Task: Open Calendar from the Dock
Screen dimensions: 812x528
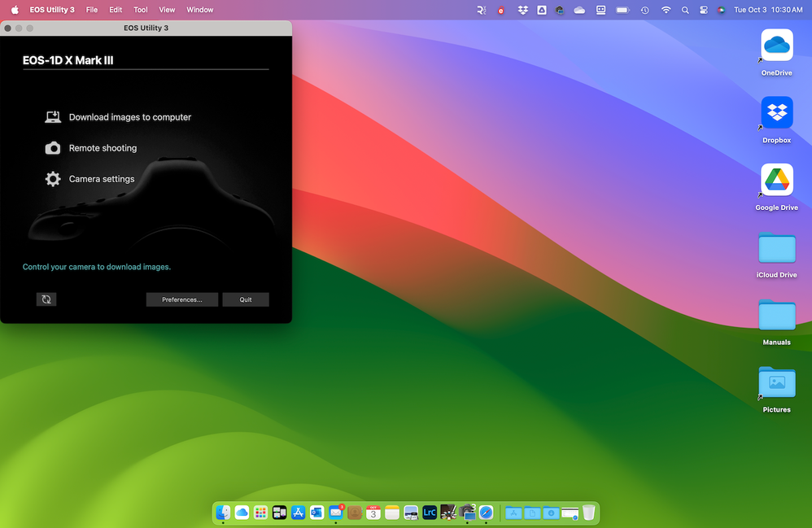Action: click(x=373, y=513)
